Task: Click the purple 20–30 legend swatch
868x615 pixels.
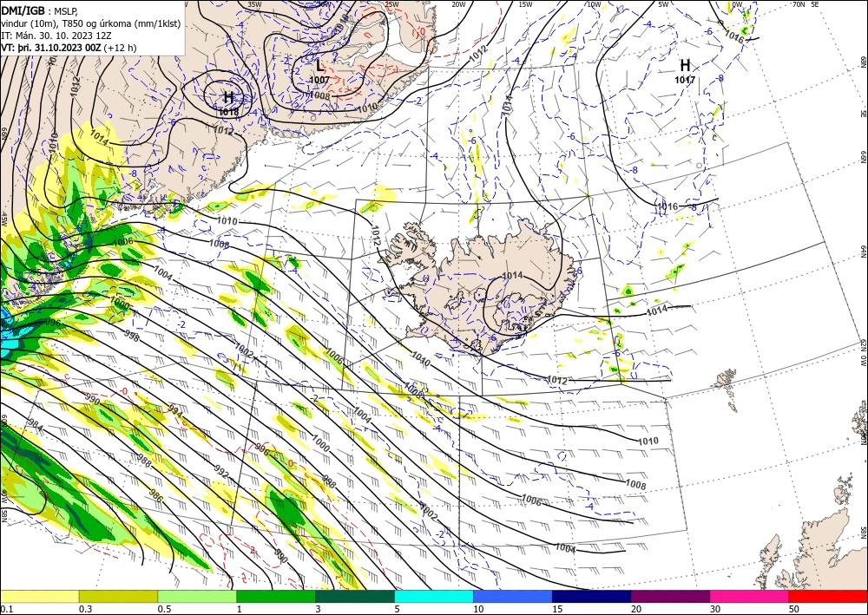Action: 670,596
